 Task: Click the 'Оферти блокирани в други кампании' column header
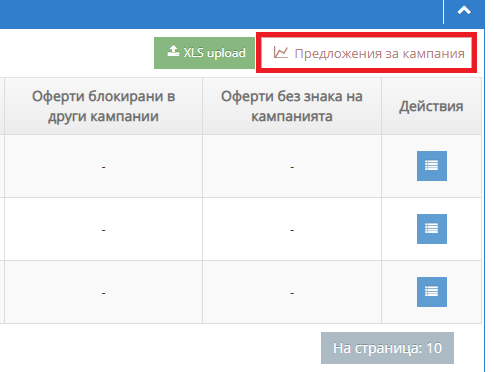point(103,106)
